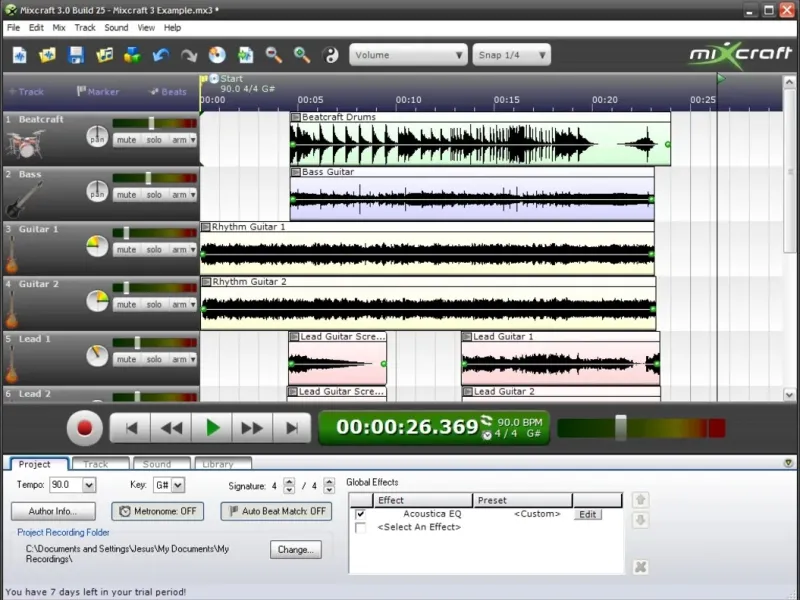Viewport: 800px width, 600px height.
Task: Solo the Guitar 1 track
Action: 154,250
